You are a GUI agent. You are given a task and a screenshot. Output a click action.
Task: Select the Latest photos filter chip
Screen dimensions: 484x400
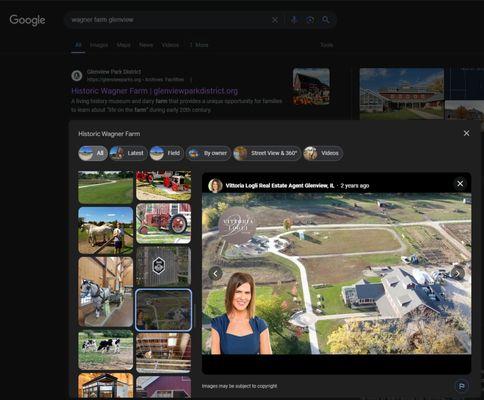tap(128, 153)
